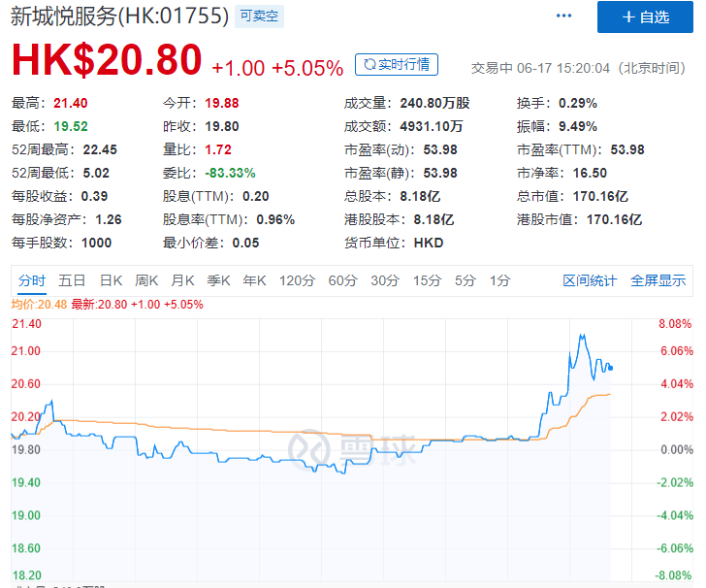
Task: Click the price peak on intraday chart
Action: [582, 336]
